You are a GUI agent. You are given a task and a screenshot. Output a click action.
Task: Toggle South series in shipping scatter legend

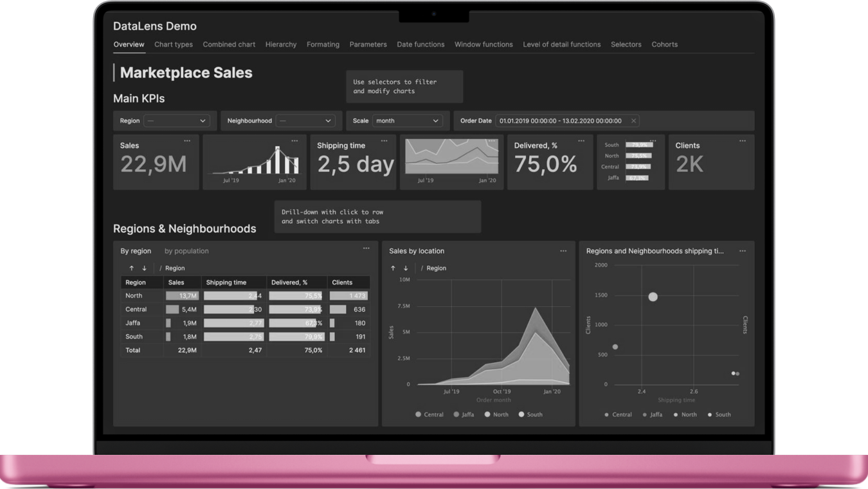pyautogui.click(x=719, y=414)
